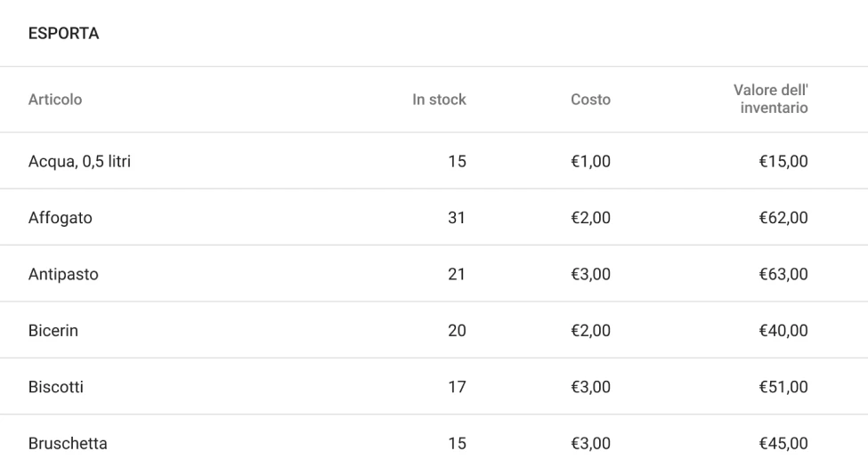Open the Affogato item row
Image resolution: width=868 pixels, height=467 pixels.
click(x=61, y=218)
